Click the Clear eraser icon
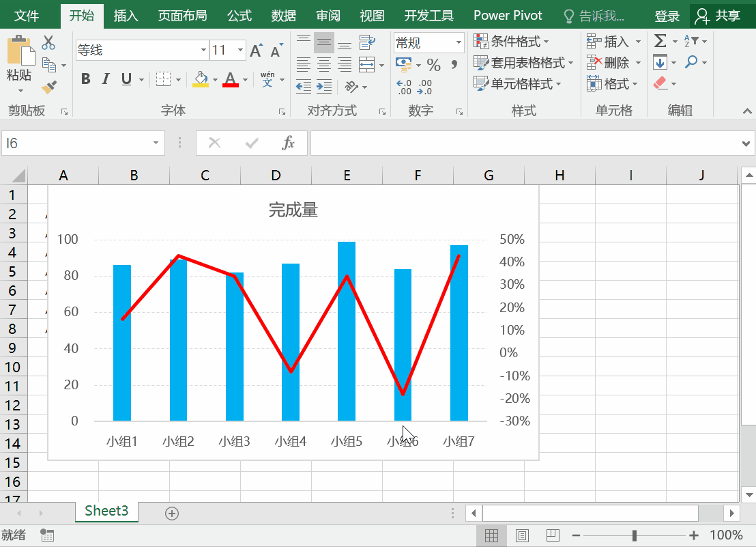 click(660, 83)
